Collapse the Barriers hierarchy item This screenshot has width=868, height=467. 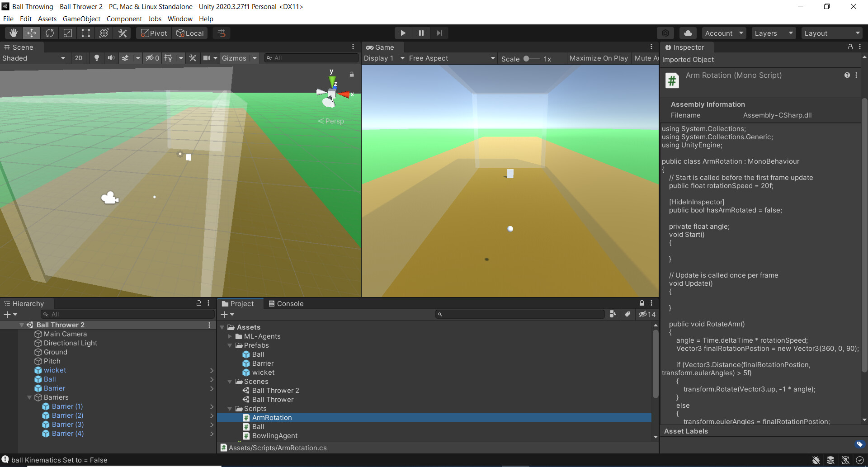click(29, 397)
